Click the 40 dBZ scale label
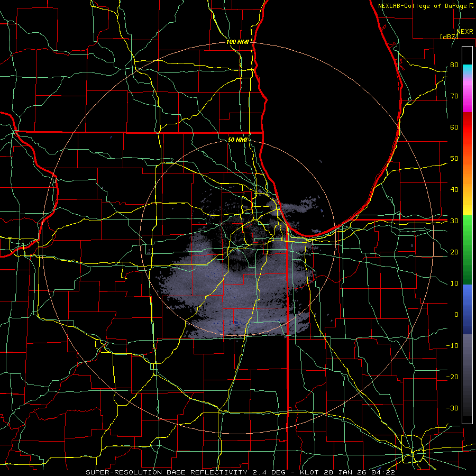476x476 pixels. pyautogui.click(x=454, y=190)
